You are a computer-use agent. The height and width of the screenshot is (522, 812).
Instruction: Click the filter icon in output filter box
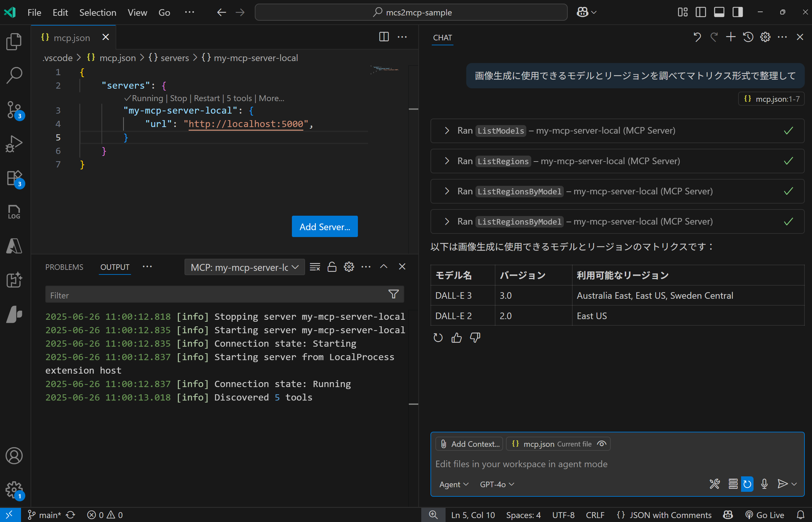point(393,294)
